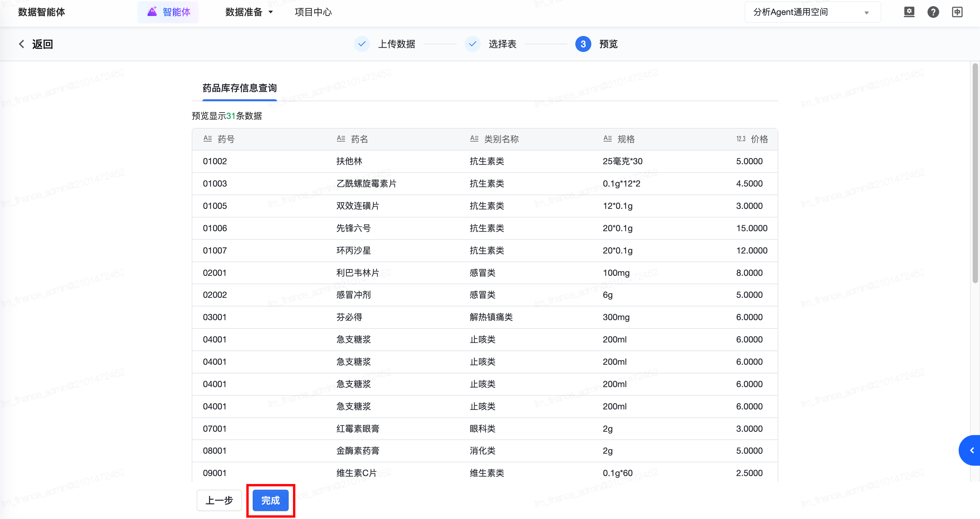Click the 药名 column header
980x519 pixels.
point(360,139)
